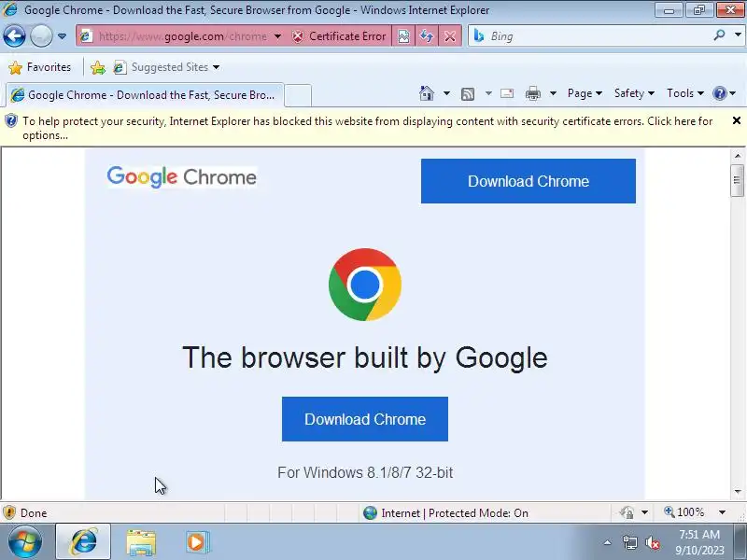Click the status bar warning shield icon
Screen dimensions: 747x560
(x=9, y=512)
